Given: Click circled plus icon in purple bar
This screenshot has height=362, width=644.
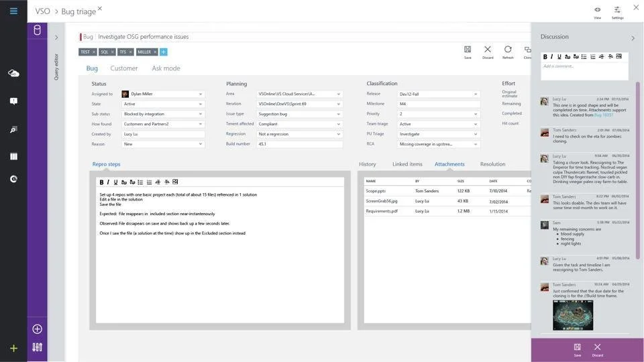Looking at the screenshot, I should click(37, 328).
